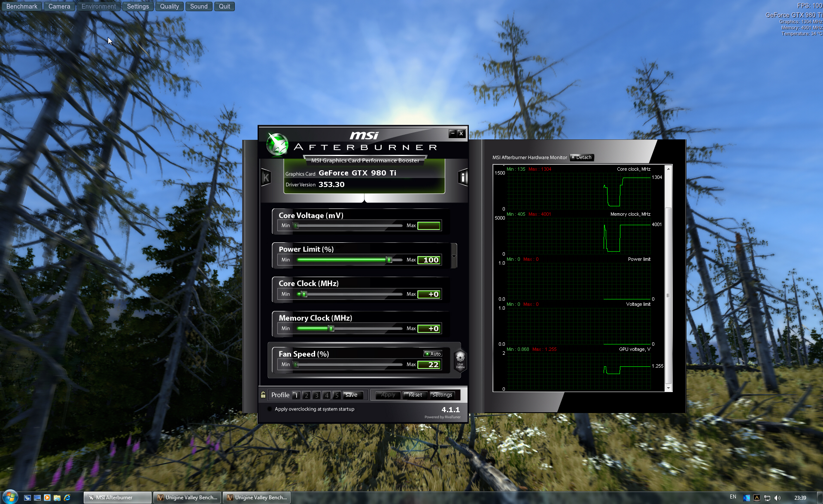Click the Core clock, MHz graph
823x504 pixels.
tap(579, 191)
